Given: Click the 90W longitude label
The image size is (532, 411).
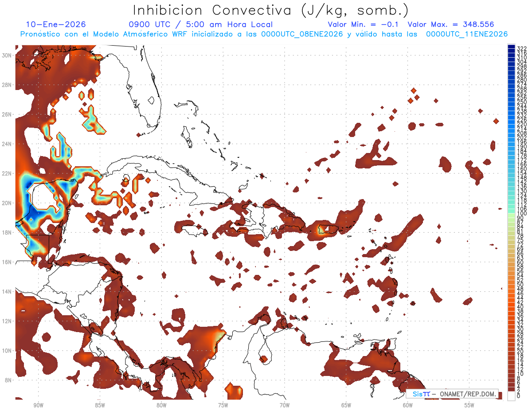Looking at the screenshot, I should click(x=38, y=405).
